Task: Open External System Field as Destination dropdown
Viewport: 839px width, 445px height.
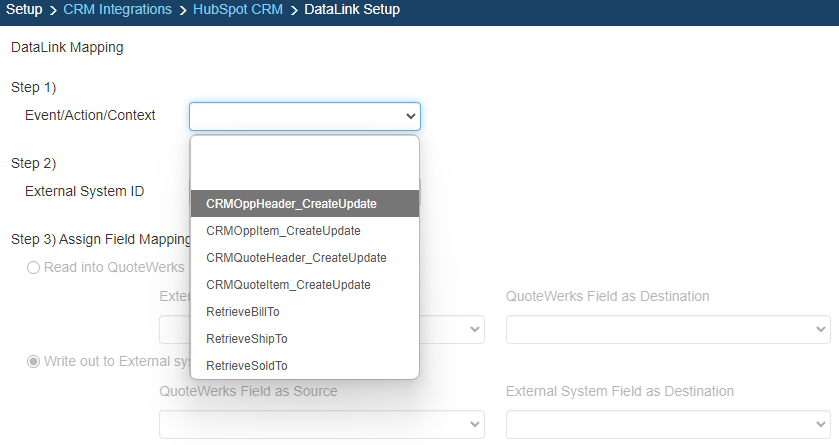Action: point(668,424)
